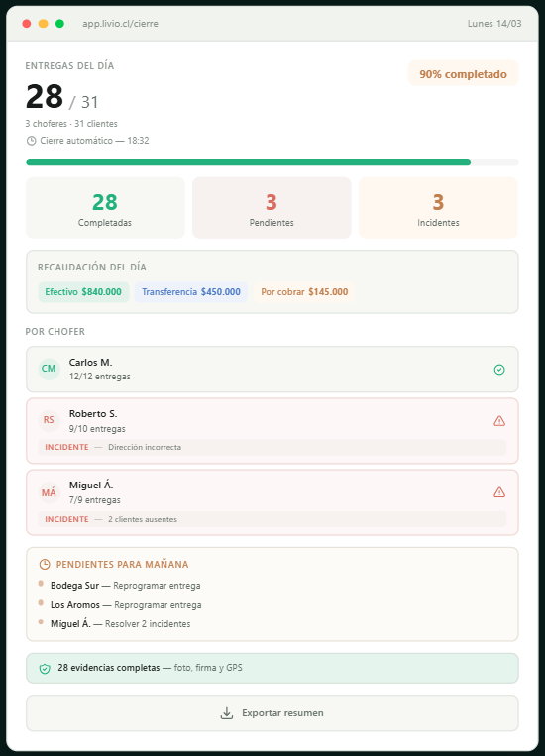The width and height of the screenshot is (545, 756).
Task: Click the POR CHOFER heading
Action: pos(54,332)
